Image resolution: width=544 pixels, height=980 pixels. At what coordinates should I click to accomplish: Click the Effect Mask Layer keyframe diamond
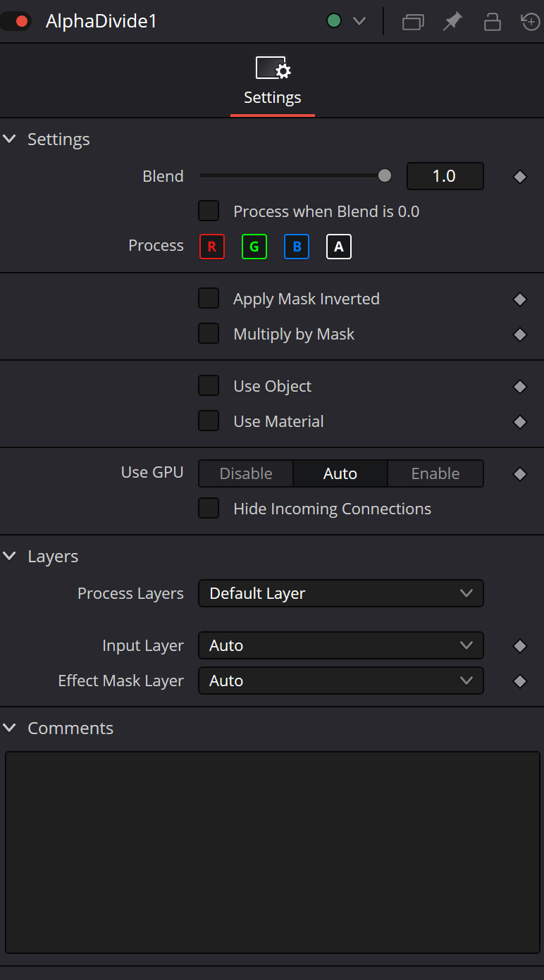(520, 681)
